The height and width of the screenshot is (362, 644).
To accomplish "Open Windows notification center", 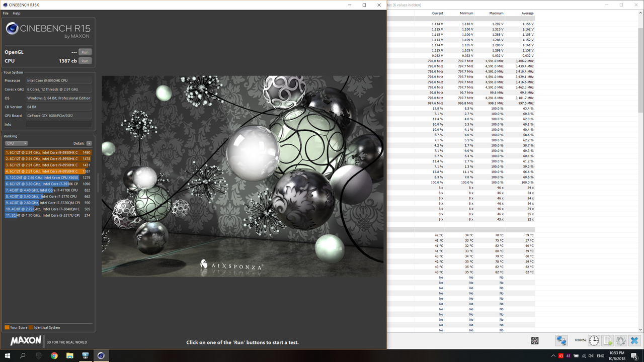I will coord(635,355).
